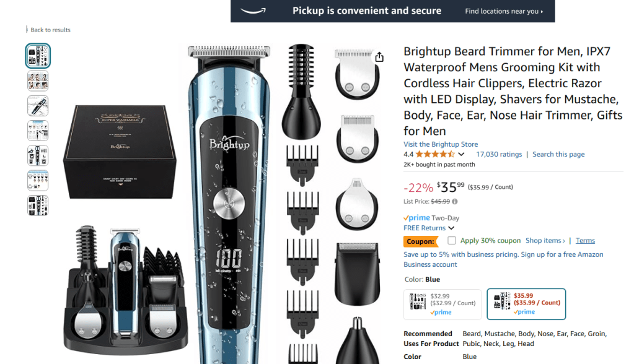634x364 pixels.
Task: Click the star rating icons
Action: pos(435,154)
